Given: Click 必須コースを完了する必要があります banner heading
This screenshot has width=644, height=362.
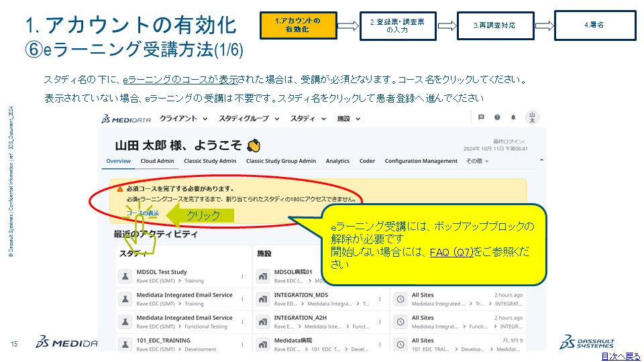Looking at the screenshot, I should click(180, 189).
